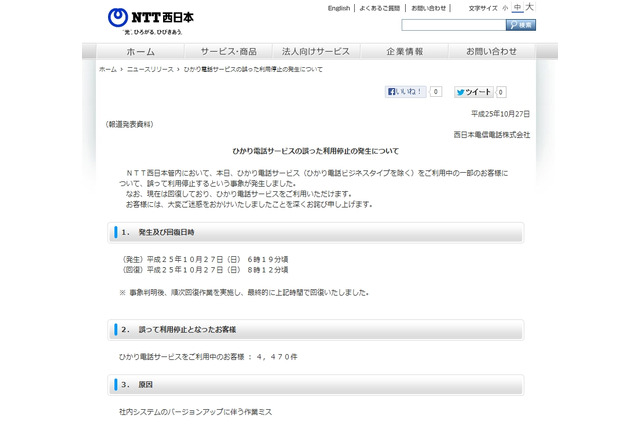Set text size to medium (中)

coord(518,8)
